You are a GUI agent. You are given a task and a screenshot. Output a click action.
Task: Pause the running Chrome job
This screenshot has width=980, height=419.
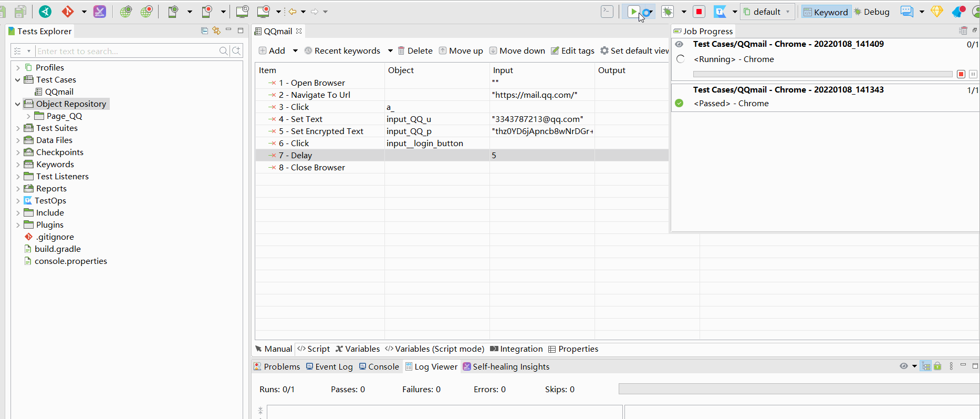(x=973, y=74)
